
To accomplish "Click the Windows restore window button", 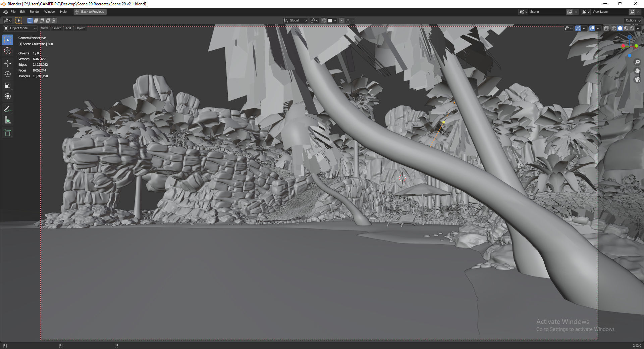I will 620,4.
